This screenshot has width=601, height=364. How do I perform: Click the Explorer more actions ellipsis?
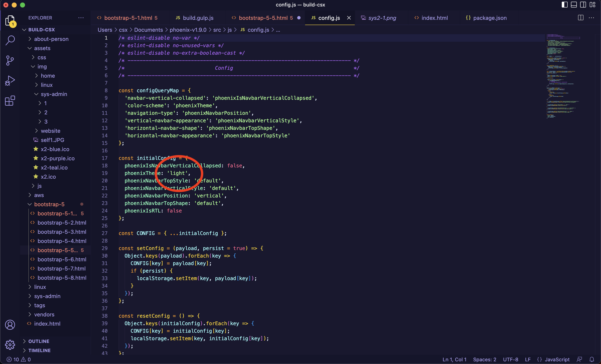pyautogui.click(x=81, y=18)
